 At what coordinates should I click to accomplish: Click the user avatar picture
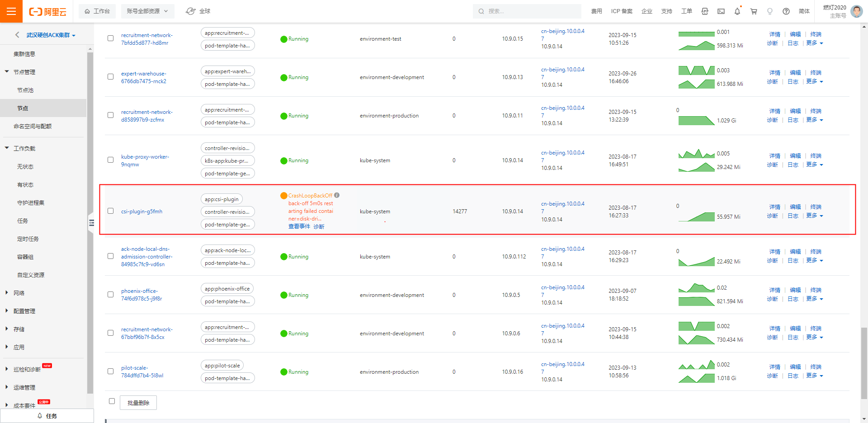[856, 11]
